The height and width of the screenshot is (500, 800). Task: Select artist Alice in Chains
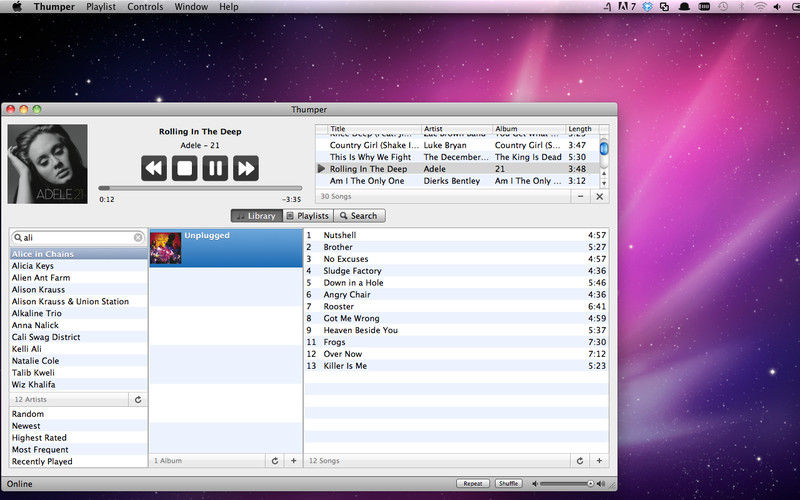(79, 254)
